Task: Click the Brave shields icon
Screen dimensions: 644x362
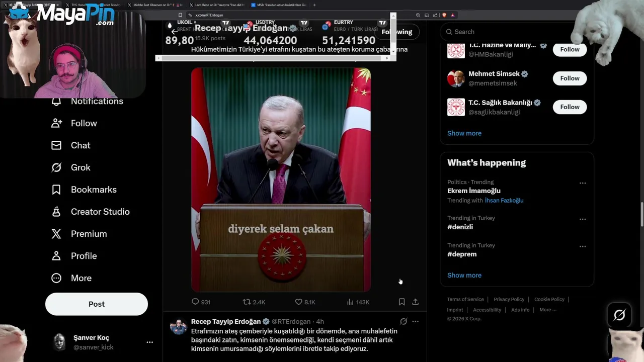Action: point(444,15)
